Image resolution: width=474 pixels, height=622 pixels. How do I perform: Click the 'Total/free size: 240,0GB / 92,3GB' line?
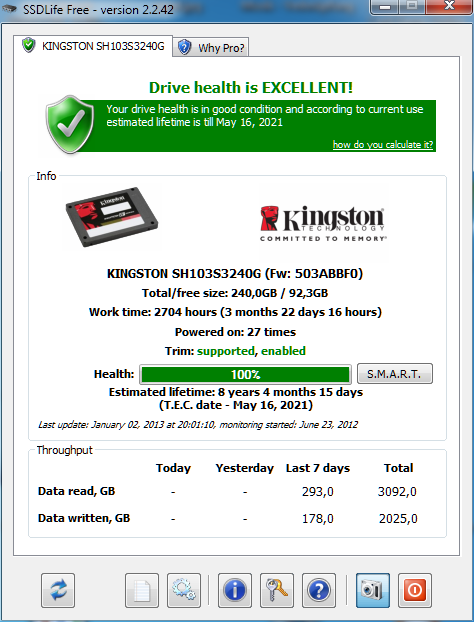235,293
